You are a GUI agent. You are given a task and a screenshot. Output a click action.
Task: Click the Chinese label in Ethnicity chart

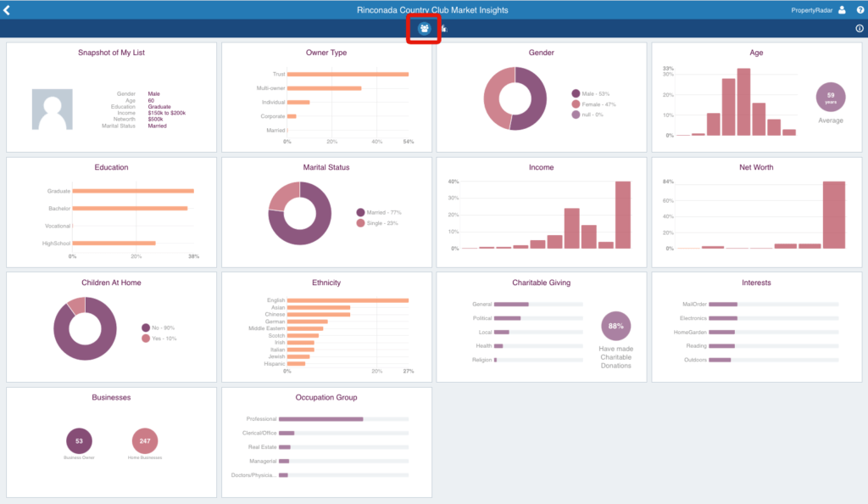(x=275, y=314)
